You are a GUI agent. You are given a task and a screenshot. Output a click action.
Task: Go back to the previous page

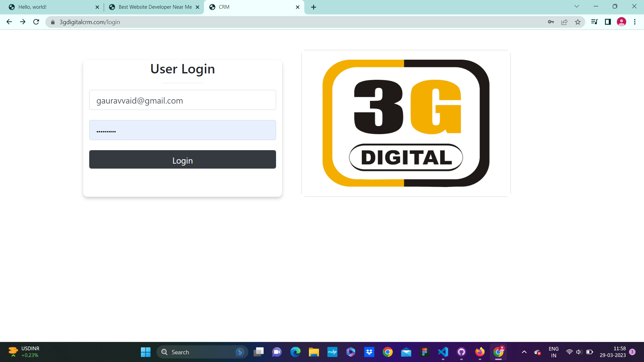click(x=9, y=22)
